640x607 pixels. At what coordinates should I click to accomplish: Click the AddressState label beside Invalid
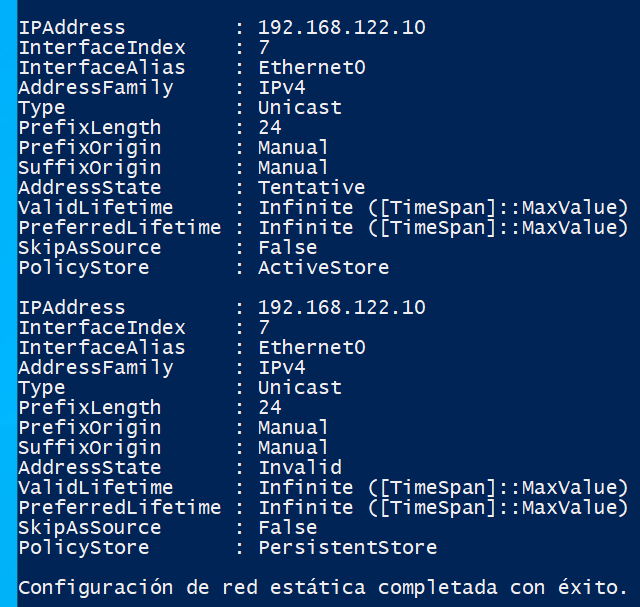click(x=89, y=468)
